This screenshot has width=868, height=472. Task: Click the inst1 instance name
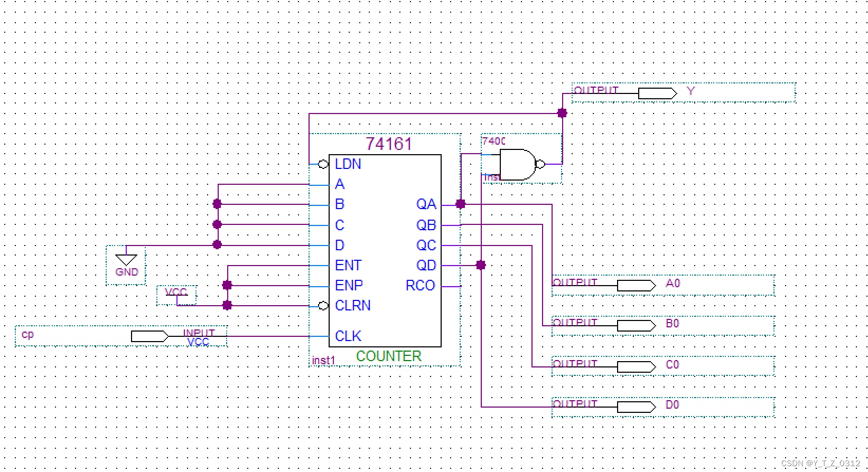click(x=323, y=361)
